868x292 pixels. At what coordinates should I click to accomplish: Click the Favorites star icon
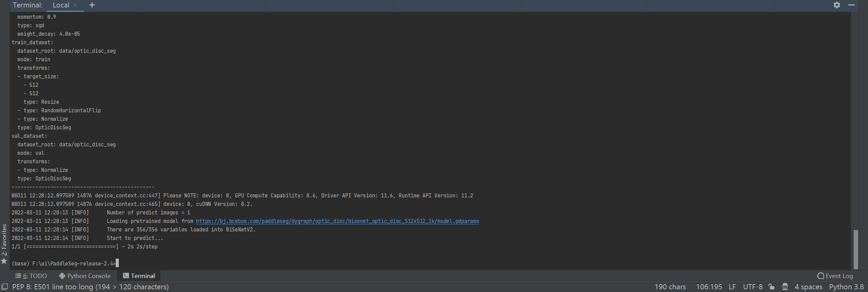tap(4, 261)
